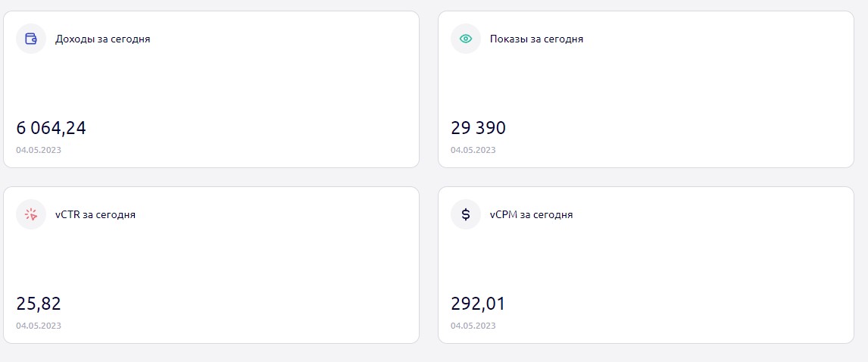
Task: Click the date under the vCPM value
Action: (473, 326)
